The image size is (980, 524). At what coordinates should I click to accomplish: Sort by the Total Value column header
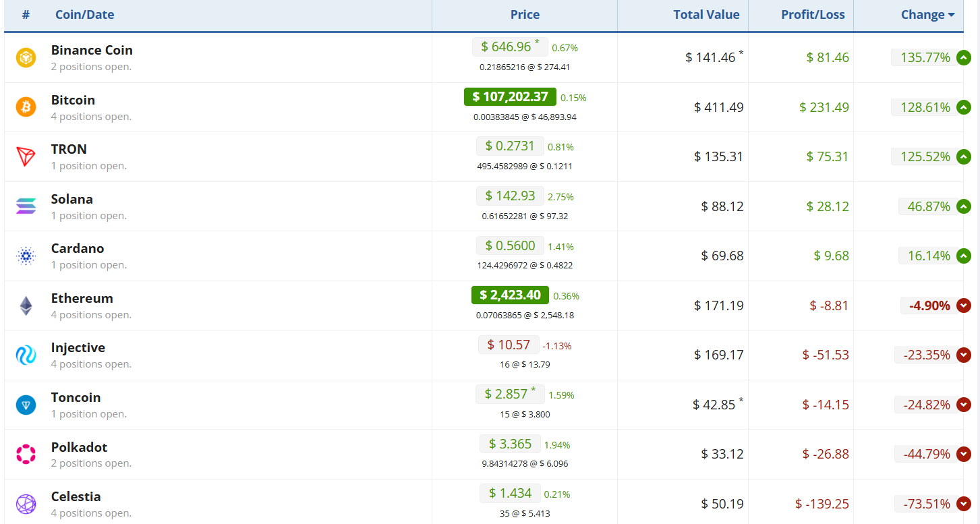[x=706, y=15]
